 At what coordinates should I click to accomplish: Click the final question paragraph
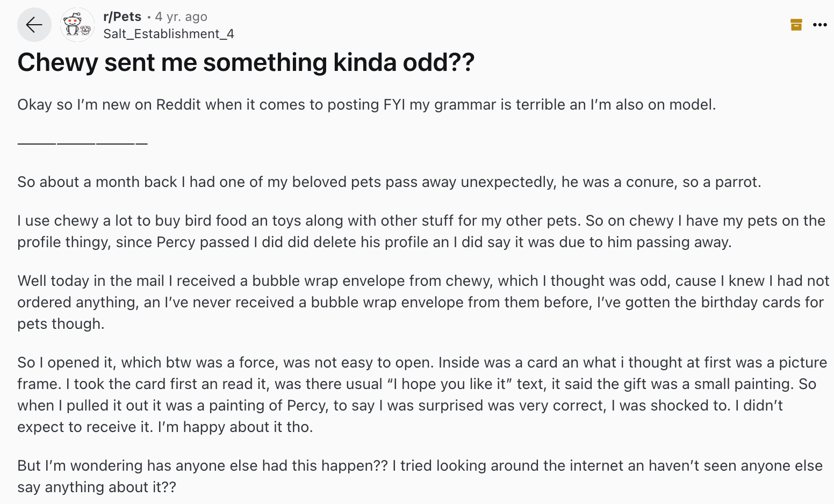click(x=376, y=476)
